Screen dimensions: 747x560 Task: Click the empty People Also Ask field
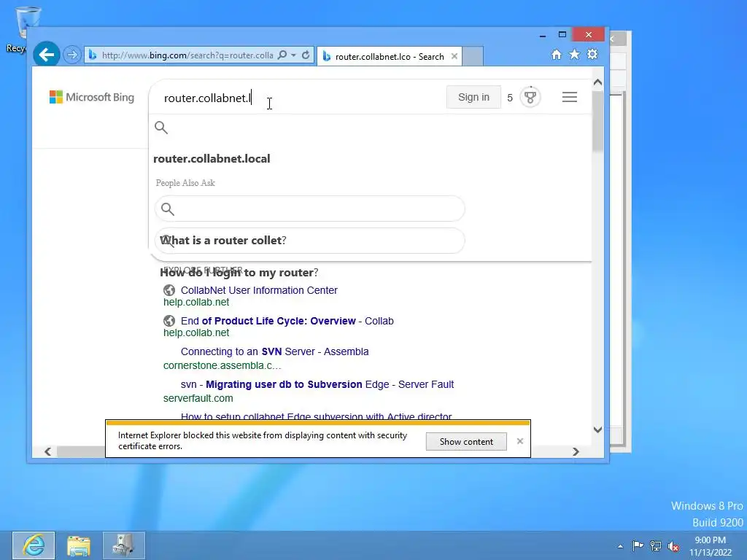tap(309, 209)
